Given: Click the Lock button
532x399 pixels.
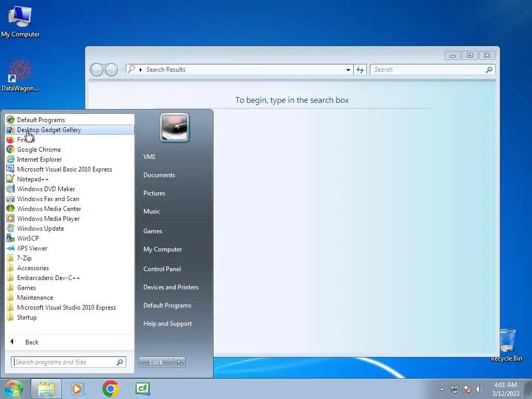Looking at the screenshot, I should click(156, 362).
